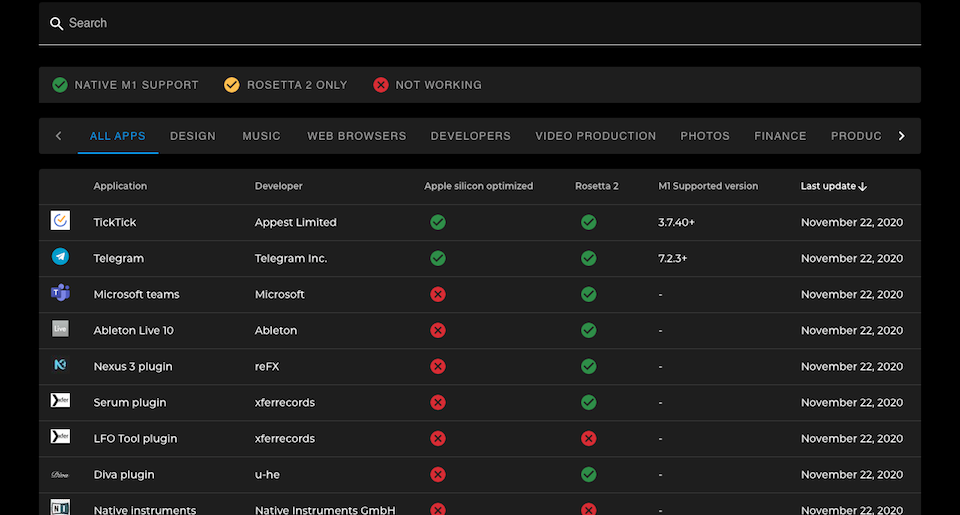
Task: Select the Microsoft teams application name
Action: (137, 295)
